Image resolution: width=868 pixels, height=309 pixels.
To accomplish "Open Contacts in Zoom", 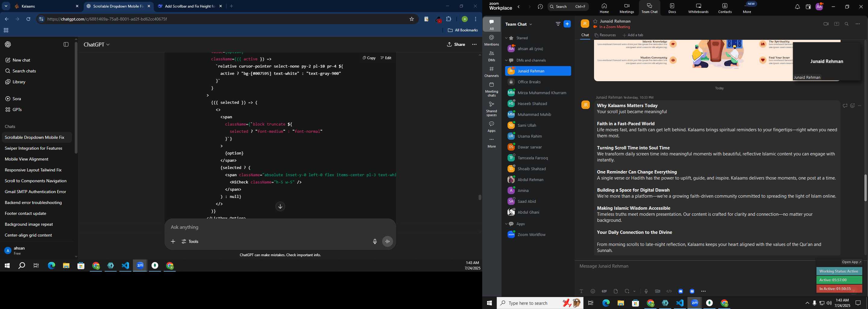I will click(x=725, y=8).
